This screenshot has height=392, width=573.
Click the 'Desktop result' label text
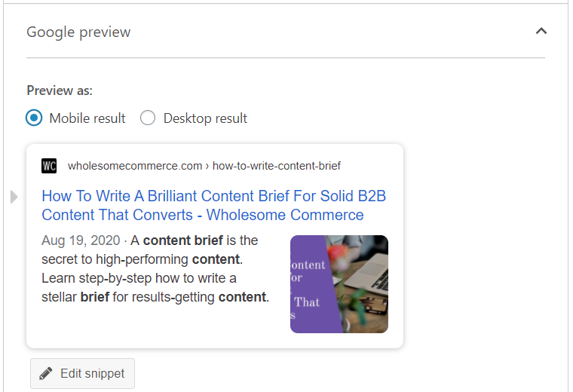click(205, 118)
